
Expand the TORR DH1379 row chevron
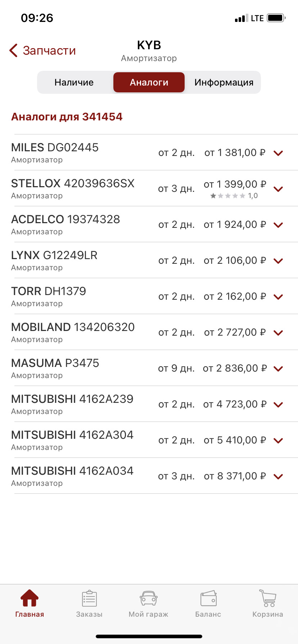[278, 297]
